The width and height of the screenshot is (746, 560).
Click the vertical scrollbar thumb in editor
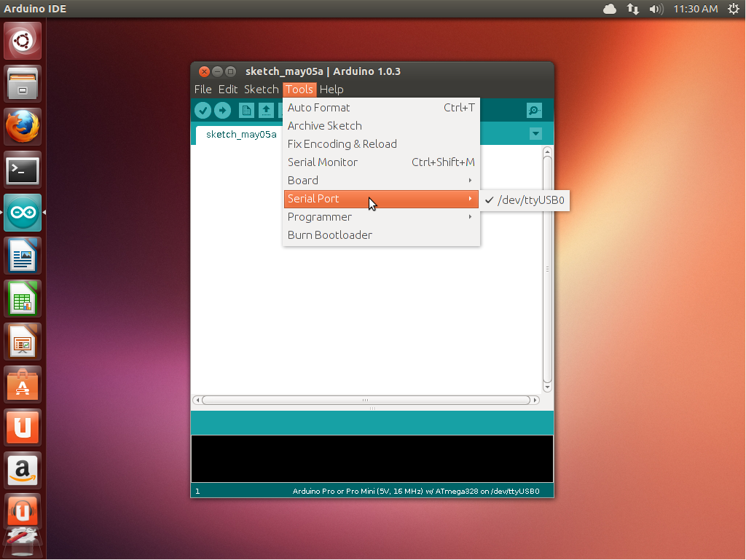(547, 269)
